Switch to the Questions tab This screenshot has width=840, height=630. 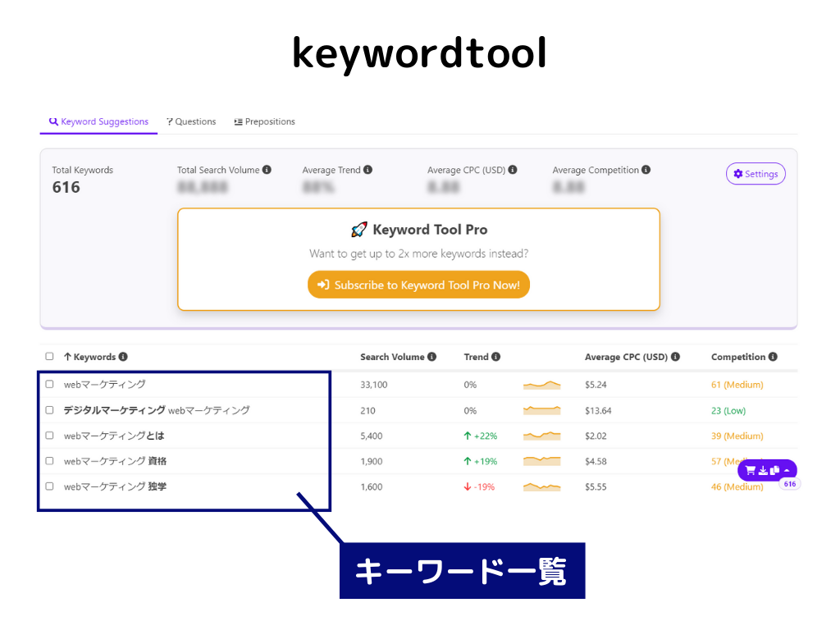pyautogui.click(x=191, y=121)
